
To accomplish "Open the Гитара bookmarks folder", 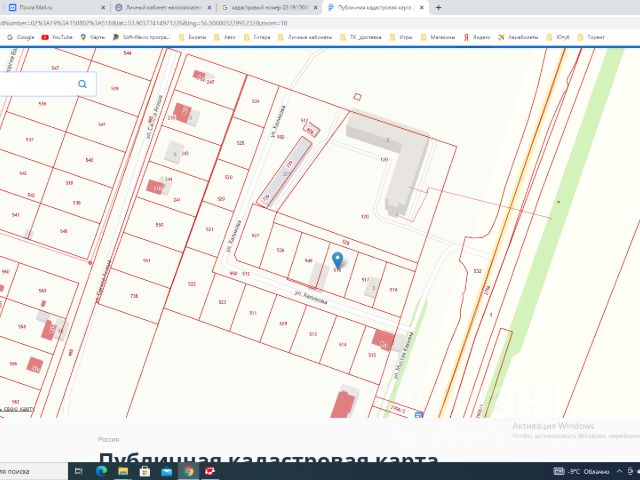I will (257, 37).
